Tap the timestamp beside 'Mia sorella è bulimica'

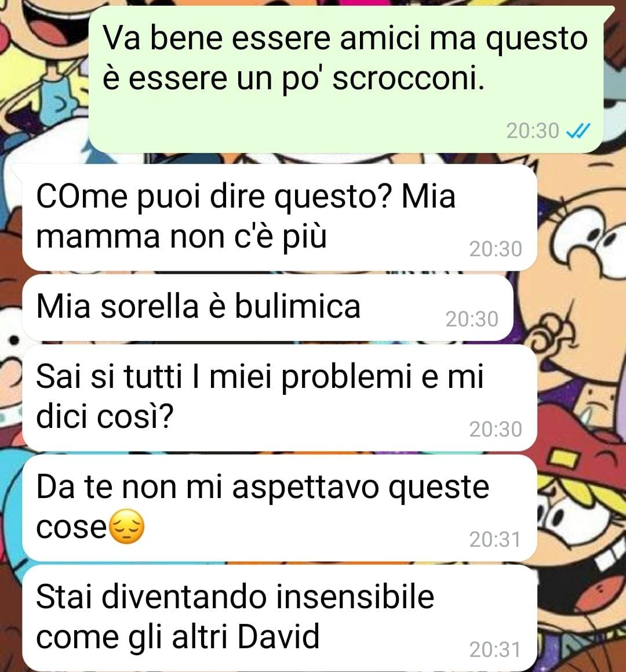(x=472, y=319)
